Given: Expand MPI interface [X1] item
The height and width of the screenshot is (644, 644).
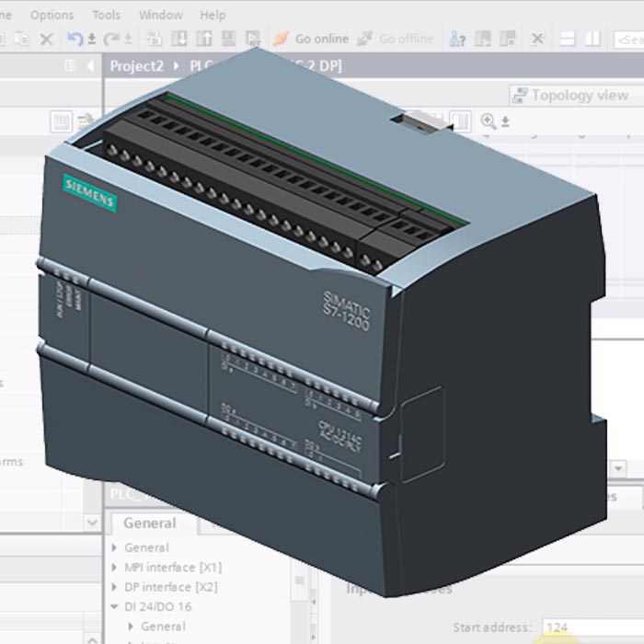Looking at the screenshot, I should tap(115, 568).
